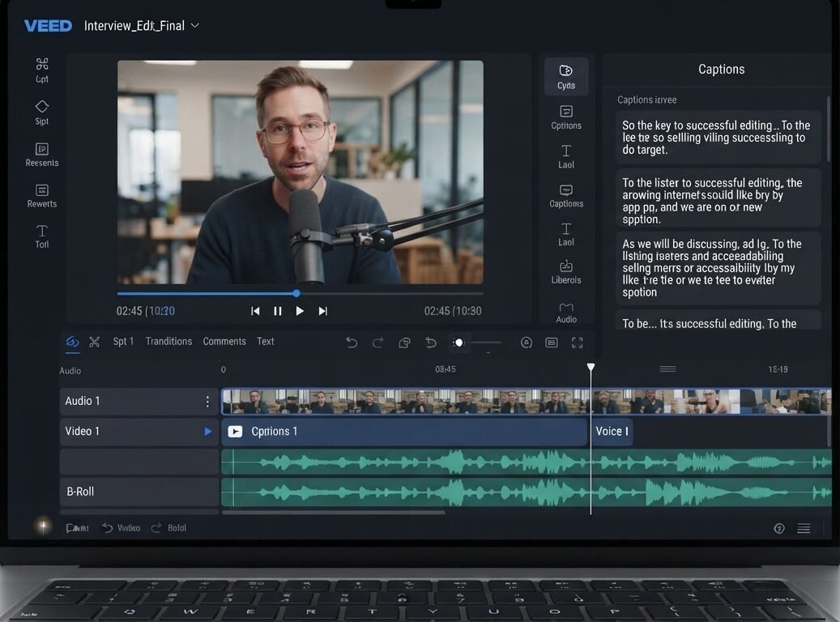Click the glowing sparkle icon at bottom left
Screen dimensions: 840x622
click(x=43, y=526)
